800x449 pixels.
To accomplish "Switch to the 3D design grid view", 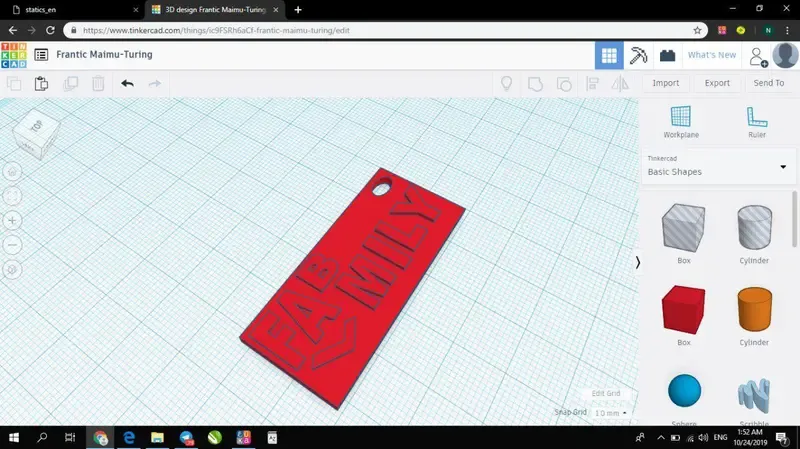I will 608,55.
